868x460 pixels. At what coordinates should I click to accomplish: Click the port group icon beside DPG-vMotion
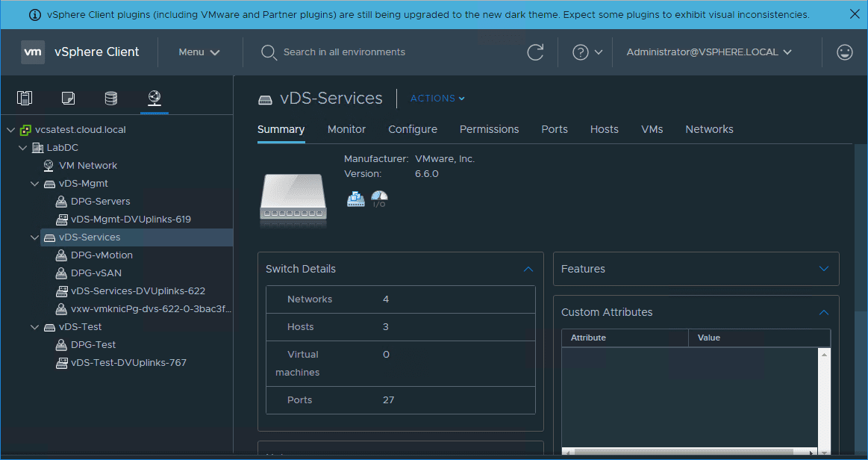click(61, 255)
